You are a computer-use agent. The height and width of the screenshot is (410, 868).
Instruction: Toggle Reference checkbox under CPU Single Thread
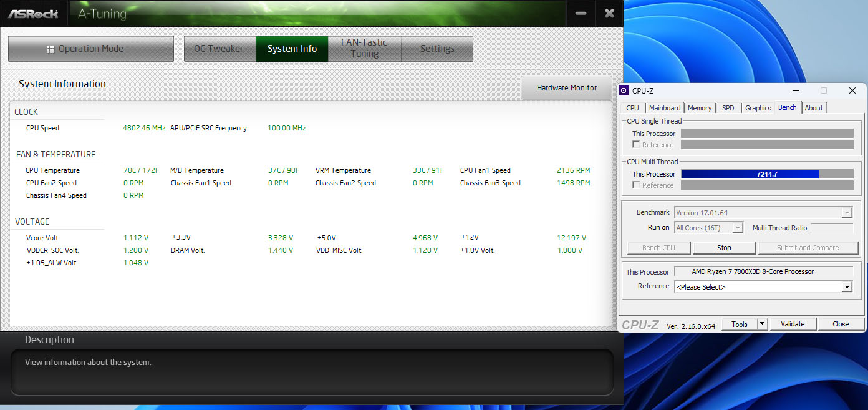pos(636,145)
